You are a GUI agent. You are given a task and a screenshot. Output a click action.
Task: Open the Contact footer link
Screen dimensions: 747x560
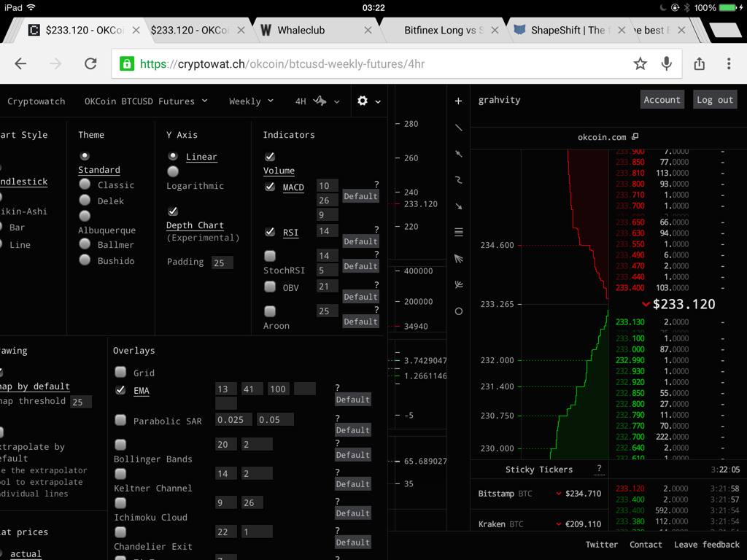[646, 544]
